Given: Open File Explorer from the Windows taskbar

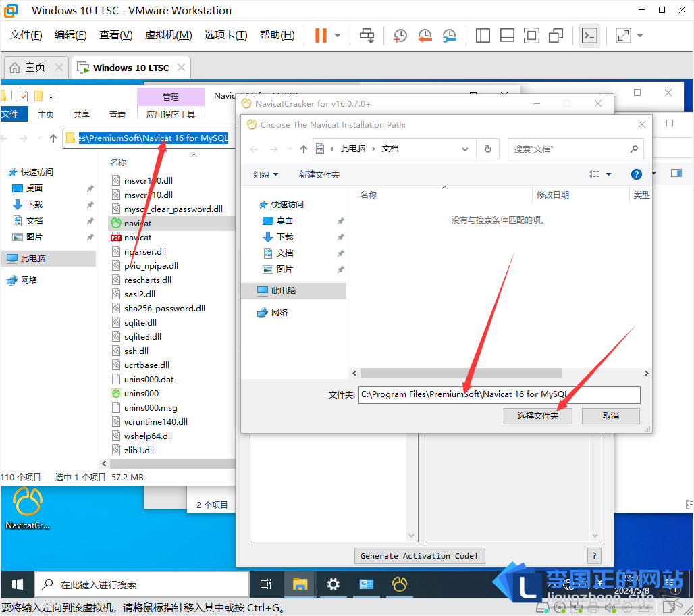Looking at the screenshot, I should pos(300,584).
